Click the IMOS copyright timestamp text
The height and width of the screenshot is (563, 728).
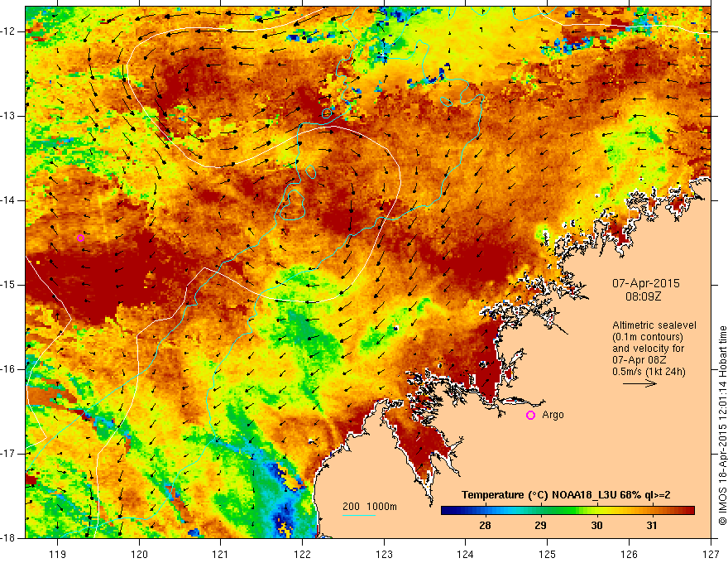click(x=722, y=425)
